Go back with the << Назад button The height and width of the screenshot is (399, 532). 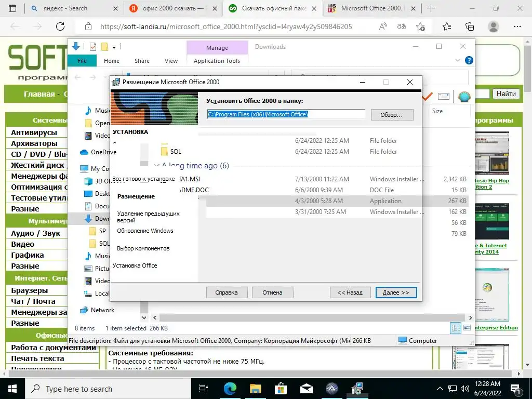350,292
